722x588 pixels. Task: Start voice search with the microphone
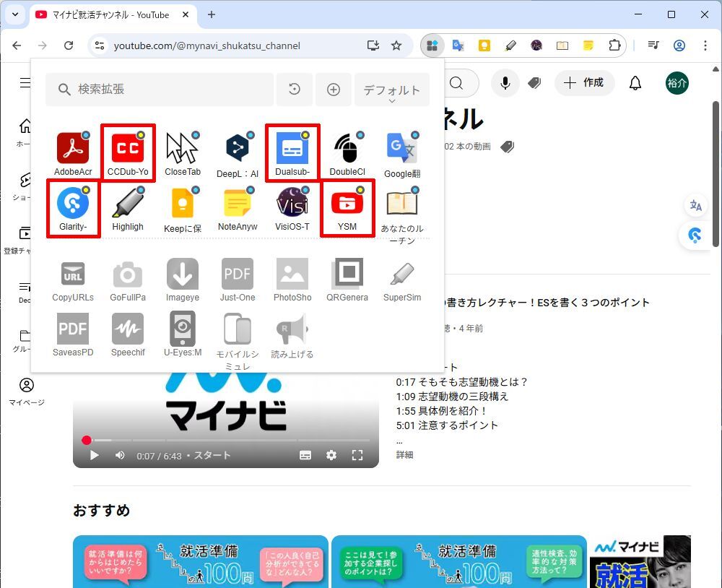(x=505, y=83)
